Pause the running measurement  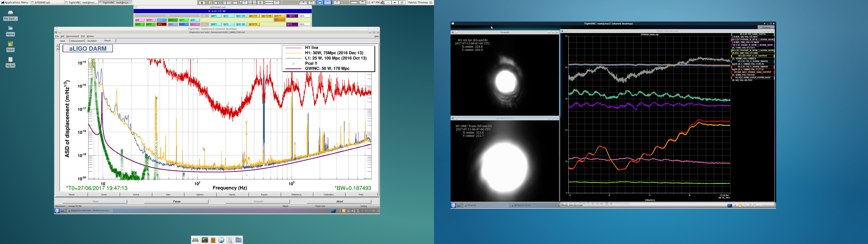click(x=176, y=201)
